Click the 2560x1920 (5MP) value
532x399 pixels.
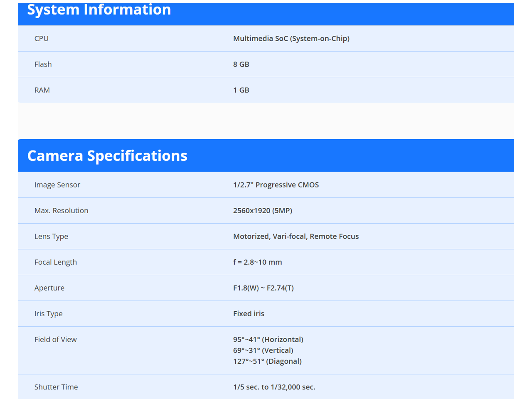tap(263, 211)
